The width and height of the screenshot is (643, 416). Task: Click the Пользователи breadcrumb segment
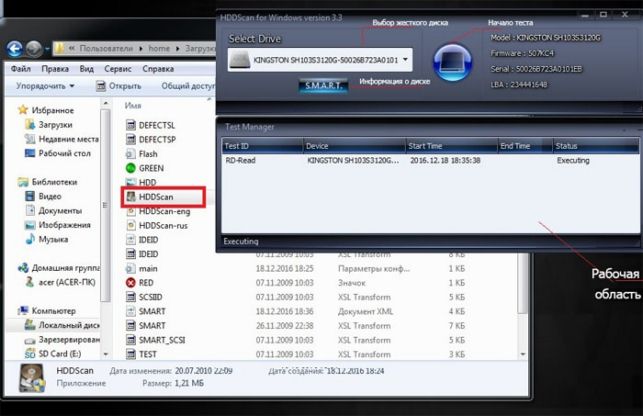[x=106, y=48]
